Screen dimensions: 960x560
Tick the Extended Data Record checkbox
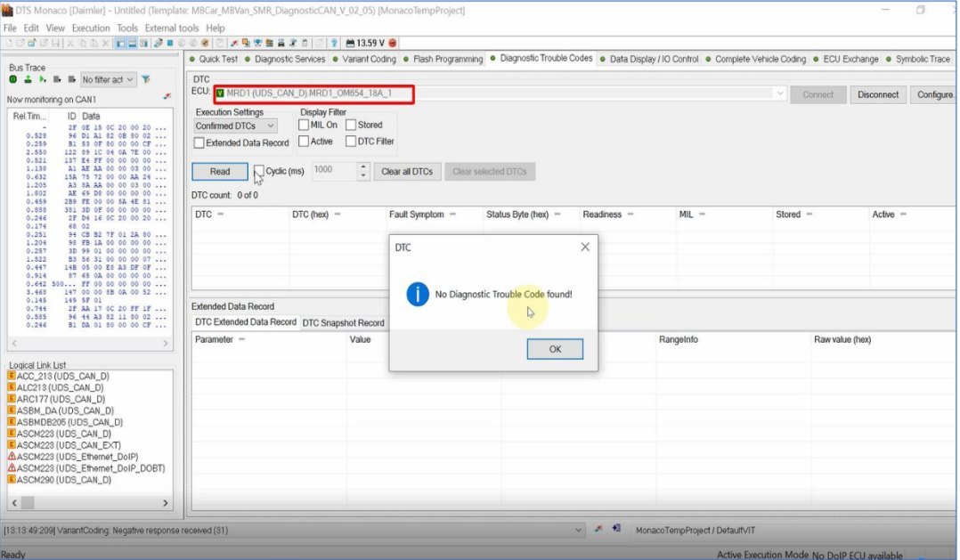[x=199, y=142]
